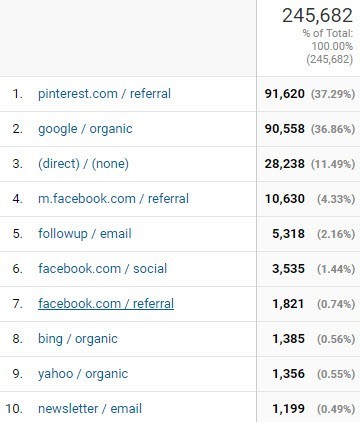The image size is (360, 422).
Task: Open the yahoo / organic source link
Action: 83,374
